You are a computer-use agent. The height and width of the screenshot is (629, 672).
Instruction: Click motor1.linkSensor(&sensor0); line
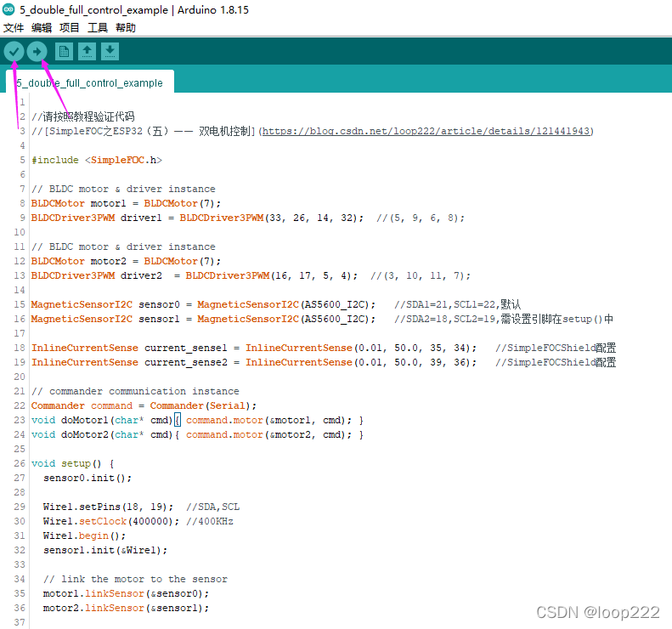[126, 593]
